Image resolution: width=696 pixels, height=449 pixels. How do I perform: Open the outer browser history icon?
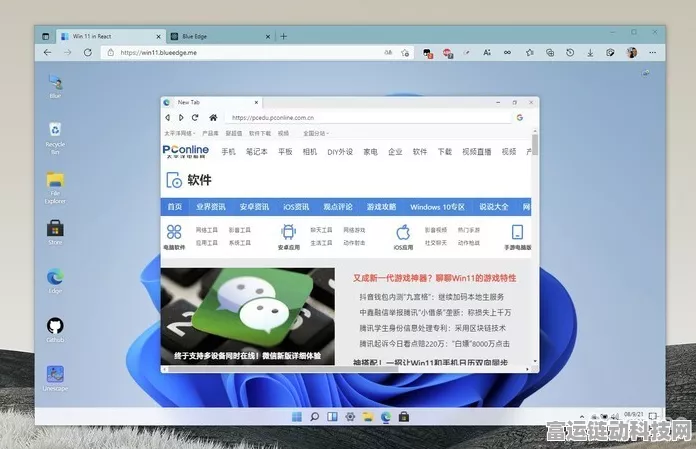coord(570,53)
